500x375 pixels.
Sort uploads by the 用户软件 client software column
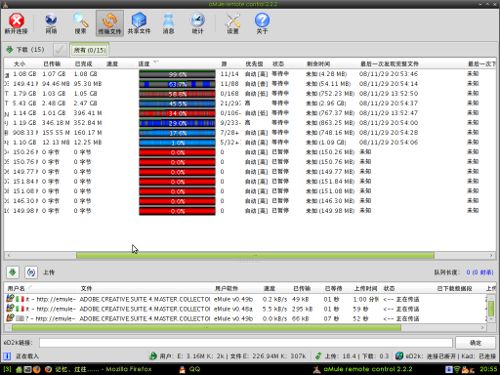pos(226,288)
